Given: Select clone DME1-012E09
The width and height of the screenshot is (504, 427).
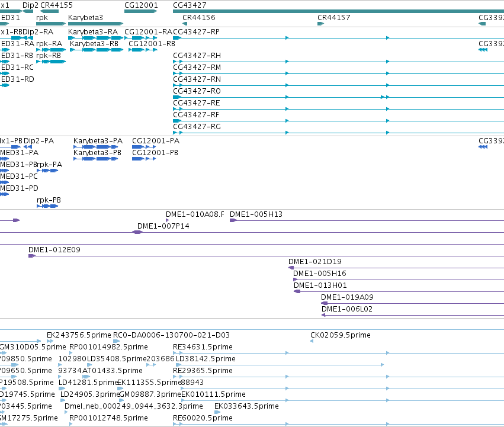Looking at the screenshot, I should pos(266,256).
